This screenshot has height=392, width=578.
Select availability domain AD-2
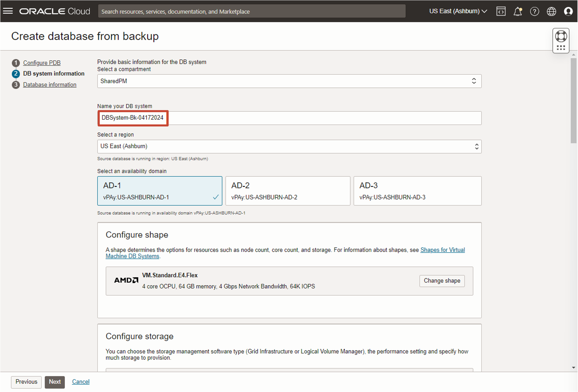(x=287, y=191)
